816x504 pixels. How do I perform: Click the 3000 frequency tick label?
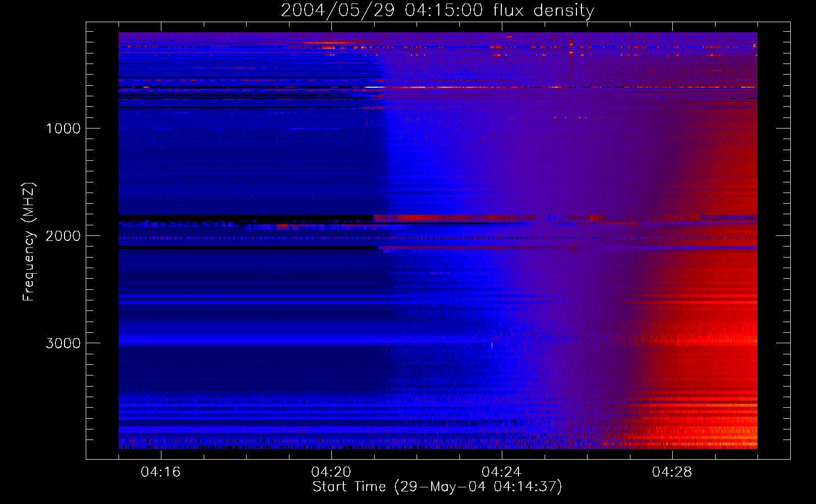(x=63, y=343)
